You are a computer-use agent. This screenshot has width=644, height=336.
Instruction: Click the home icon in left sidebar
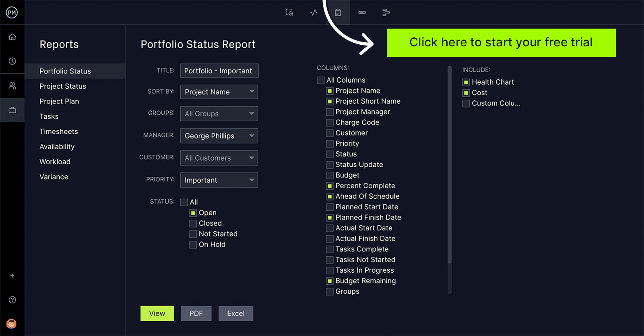(x=12, y=37)
